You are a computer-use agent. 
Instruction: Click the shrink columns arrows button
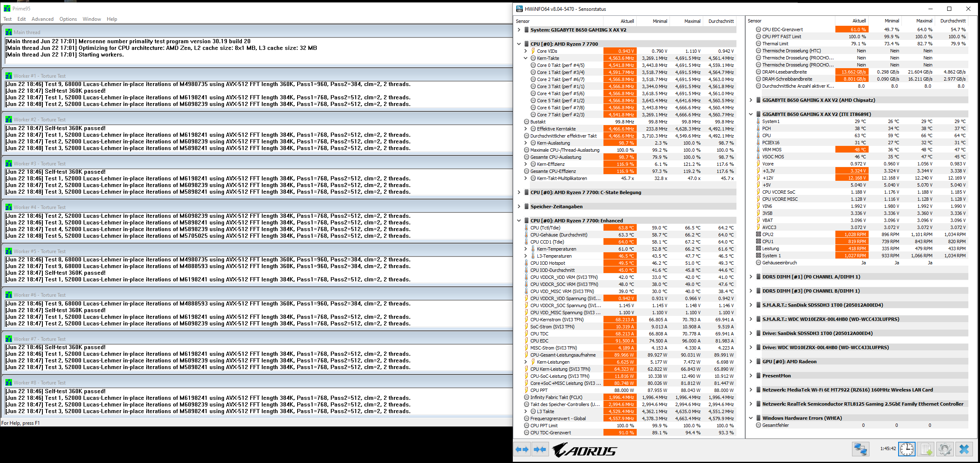[539, 449]
